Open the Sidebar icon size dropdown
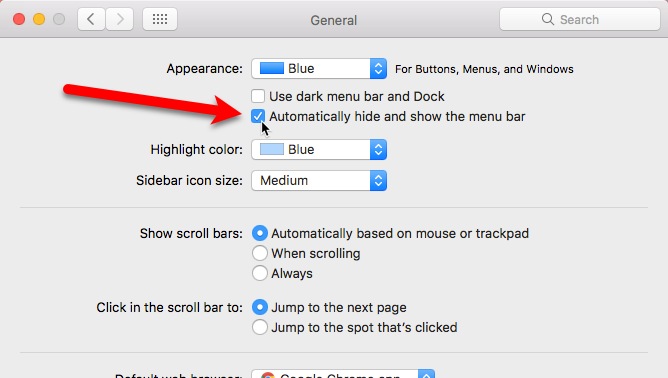The image size is (668, 378). click(x=319, y=181)
